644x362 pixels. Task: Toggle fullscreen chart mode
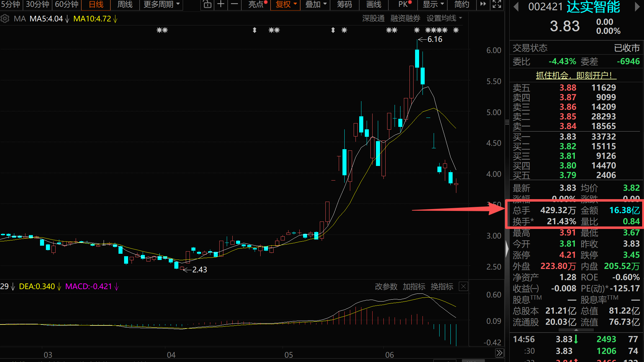[497, 4]
